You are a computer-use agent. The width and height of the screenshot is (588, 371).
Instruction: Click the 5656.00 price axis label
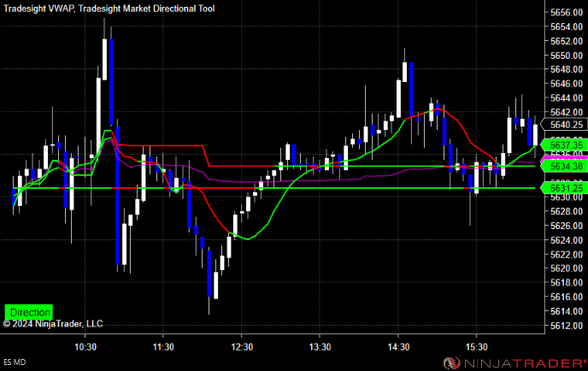tap(567, 12)
